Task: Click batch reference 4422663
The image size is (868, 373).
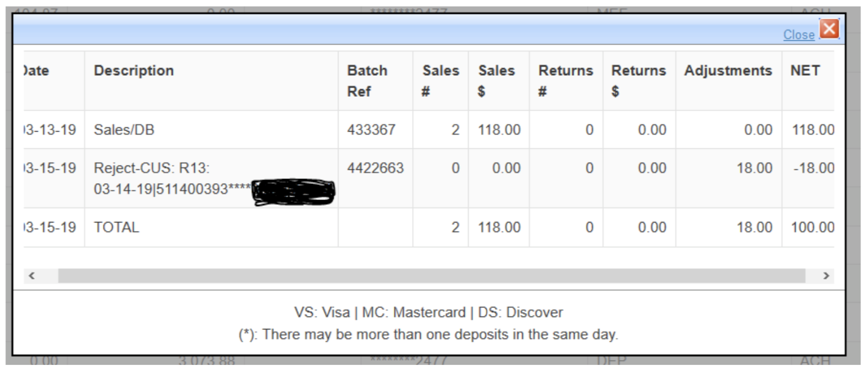Action: click(x=375, y=168)
